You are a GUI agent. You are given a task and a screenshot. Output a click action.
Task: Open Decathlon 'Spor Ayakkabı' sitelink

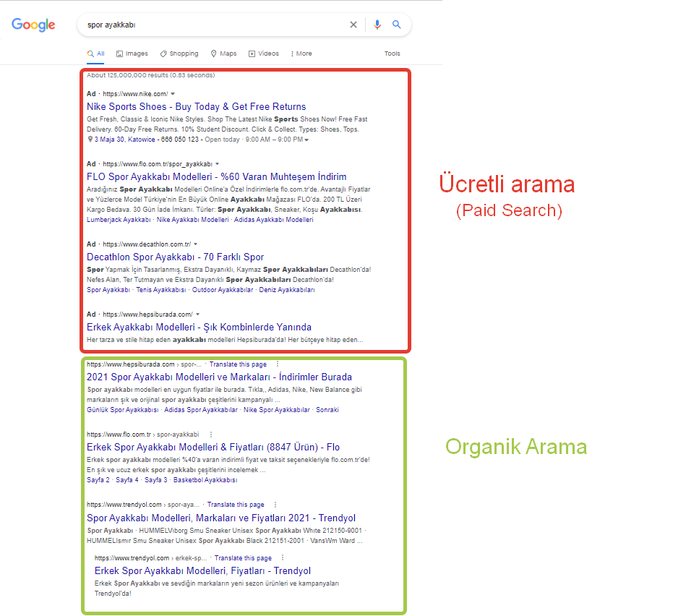(x=108, y=290)
